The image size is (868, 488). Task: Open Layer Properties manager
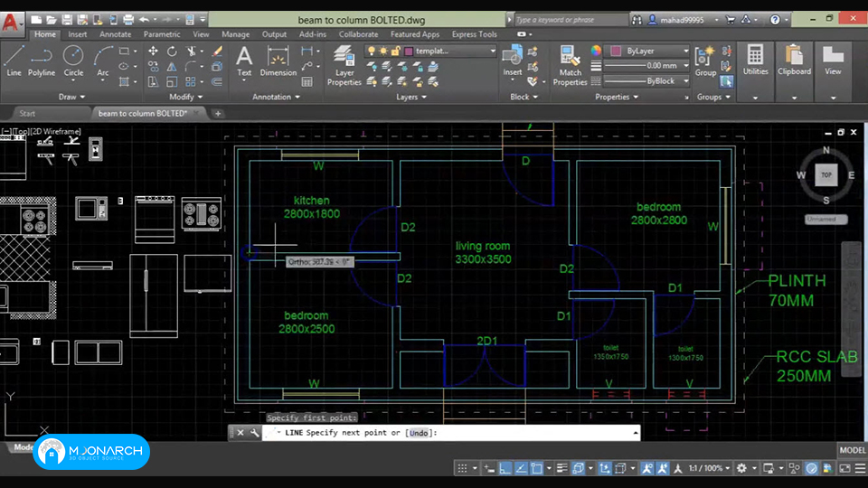click(x=344, y=65)
